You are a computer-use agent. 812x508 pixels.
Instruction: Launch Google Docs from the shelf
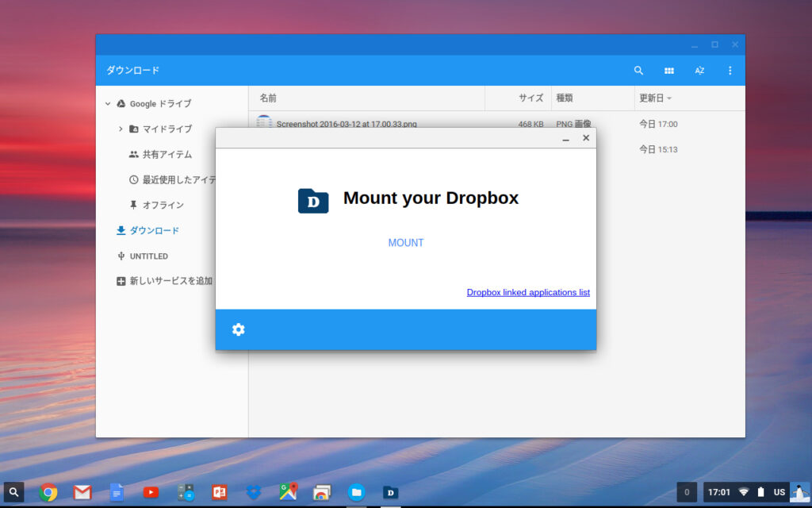point(117,492)
